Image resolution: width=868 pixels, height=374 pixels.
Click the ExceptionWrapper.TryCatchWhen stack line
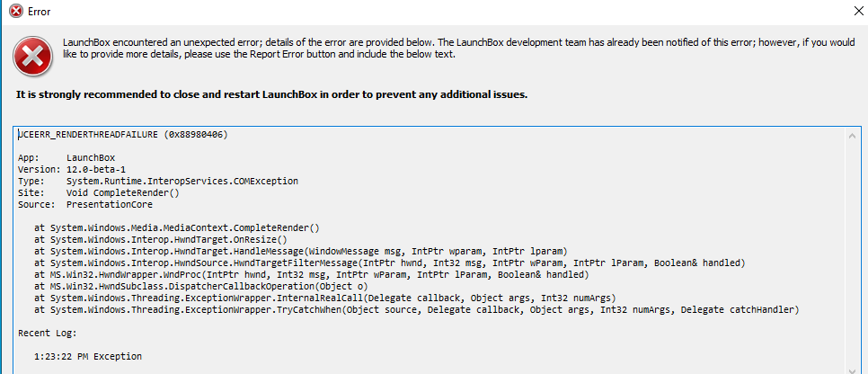[x=416, y=310]
